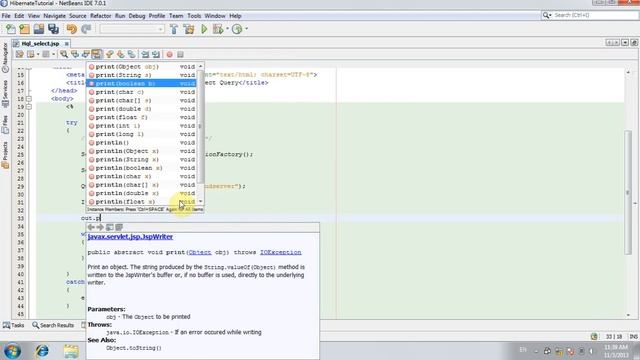Open the Source menu
Viewport: 640px width, 360px height.
(78, 16)
